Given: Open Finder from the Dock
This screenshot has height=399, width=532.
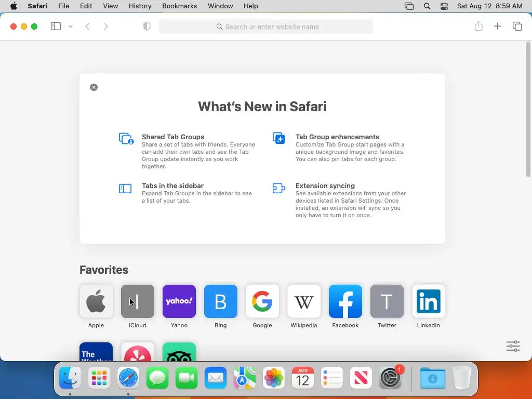Looking at the screenshot, I should [x=70, y=378].
